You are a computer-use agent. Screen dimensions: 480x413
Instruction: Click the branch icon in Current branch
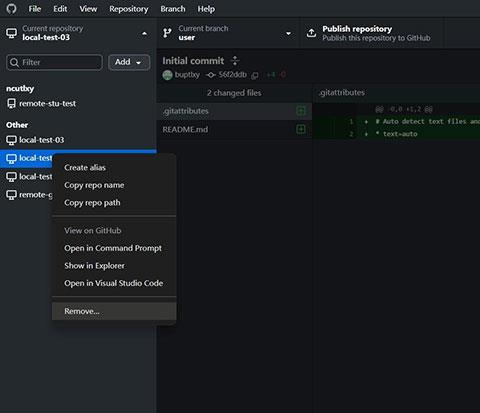click(x=167, y=33)
